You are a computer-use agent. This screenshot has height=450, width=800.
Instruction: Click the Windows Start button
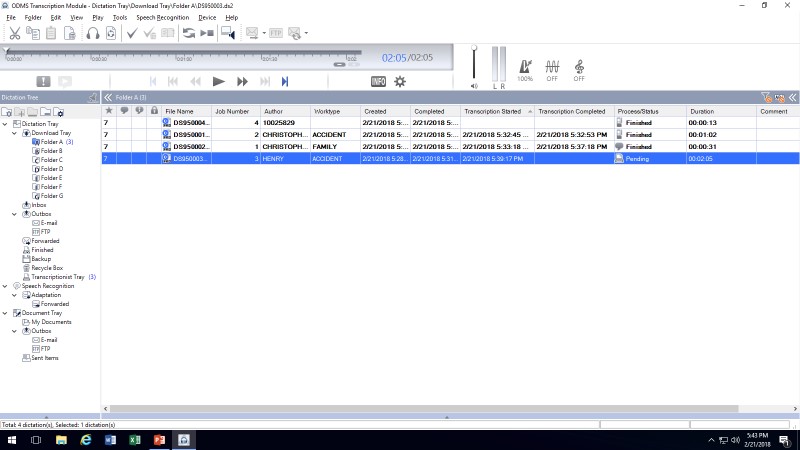click(11, 440)
